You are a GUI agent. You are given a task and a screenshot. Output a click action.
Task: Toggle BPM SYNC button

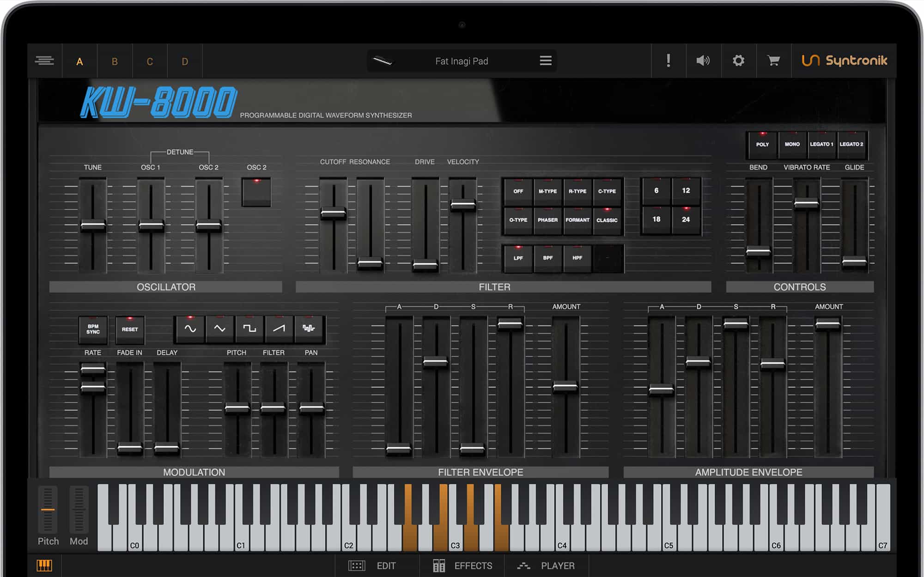[93, 329]
